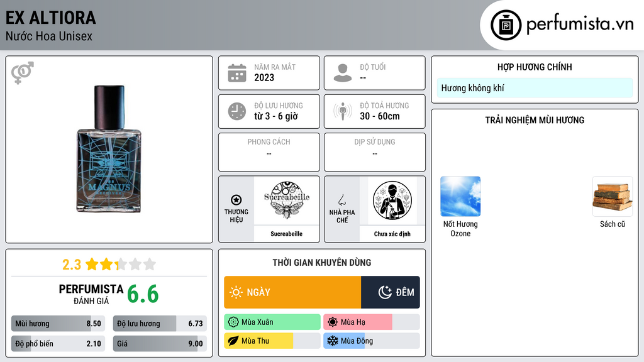
Task: Open the perfumista.vn site name
Action: [x=580, y=25]
